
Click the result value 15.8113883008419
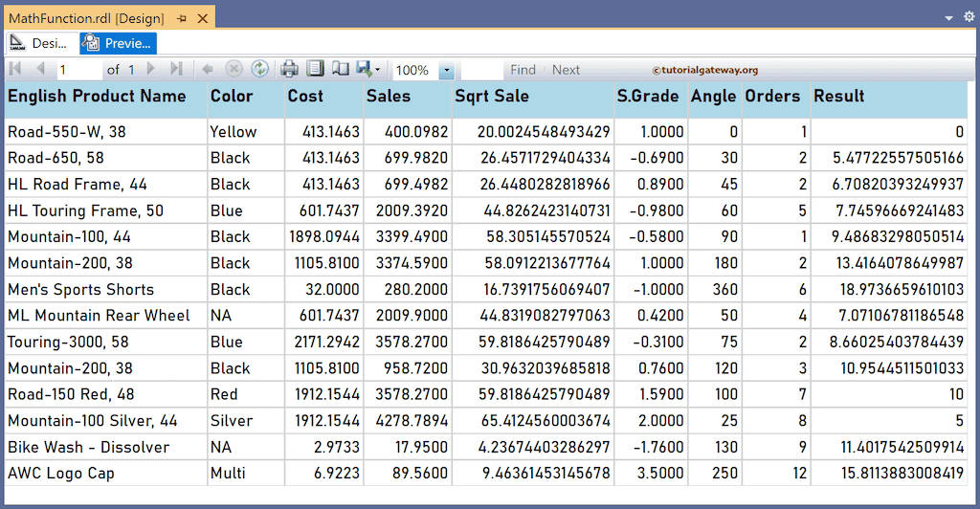coord(889,474)
